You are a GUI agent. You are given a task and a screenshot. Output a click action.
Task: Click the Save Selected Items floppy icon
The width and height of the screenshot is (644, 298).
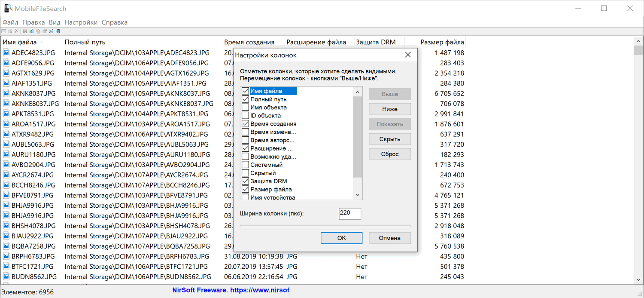coord(25,31)
